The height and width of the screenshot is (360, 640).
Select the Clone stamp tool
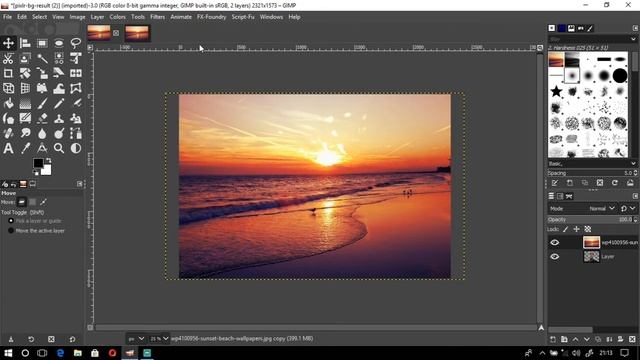(x=59, y=118)
